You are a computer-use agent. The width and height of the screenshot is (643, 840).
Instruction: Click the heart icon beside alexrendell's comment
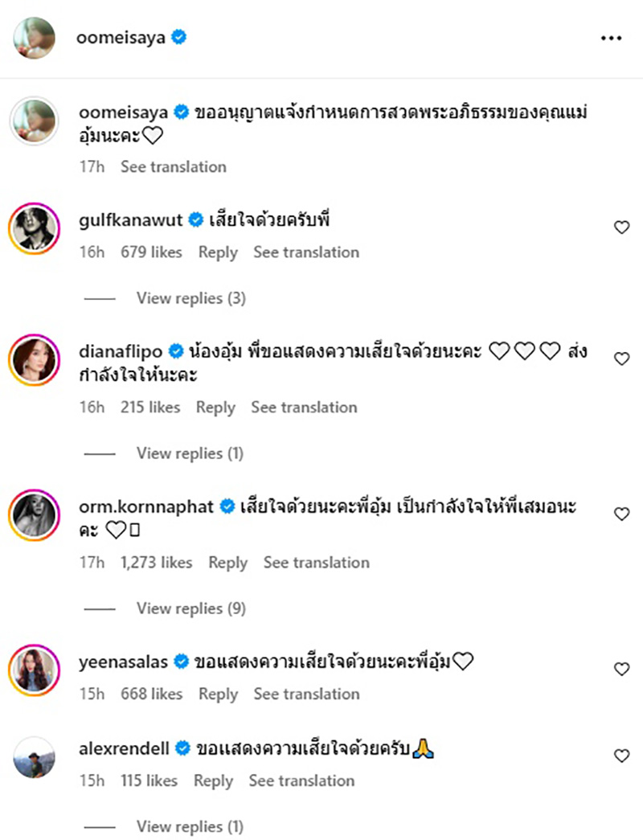[x=621, y=756]
